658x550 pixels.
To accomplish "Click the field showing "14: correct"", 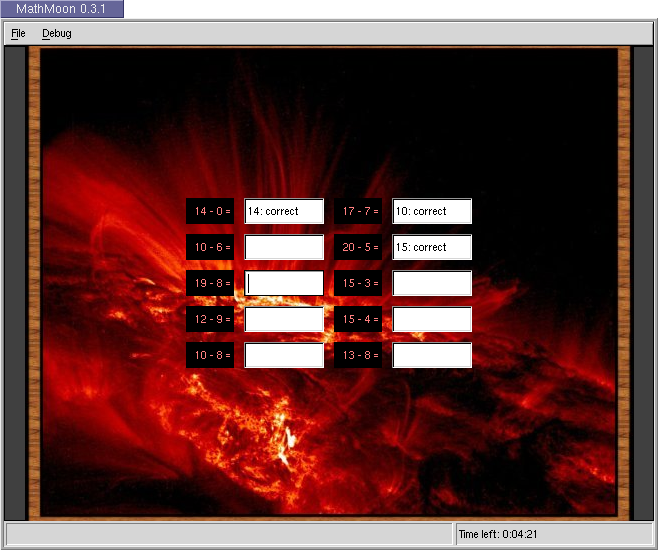I will (284, 211).
